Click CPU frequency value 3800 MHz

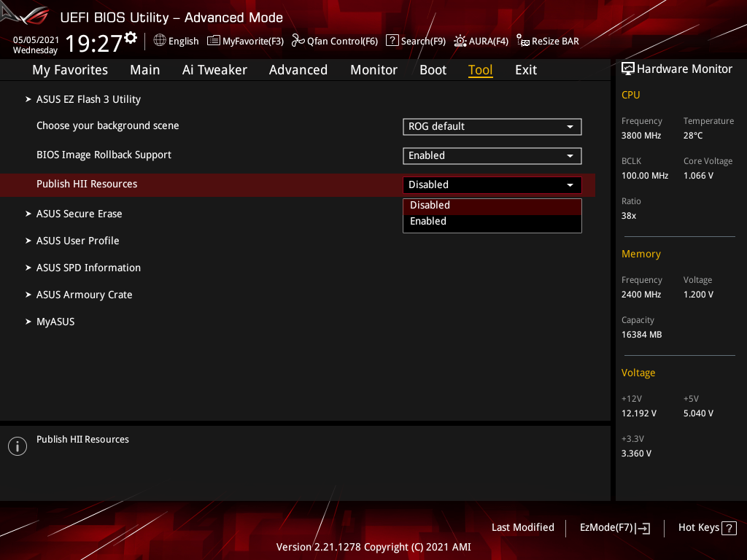point(640,135)
